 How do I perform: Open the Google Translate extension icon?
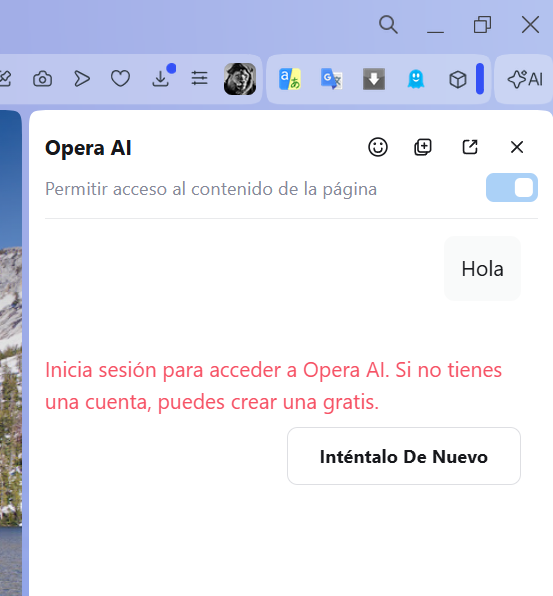pos(331,79)
